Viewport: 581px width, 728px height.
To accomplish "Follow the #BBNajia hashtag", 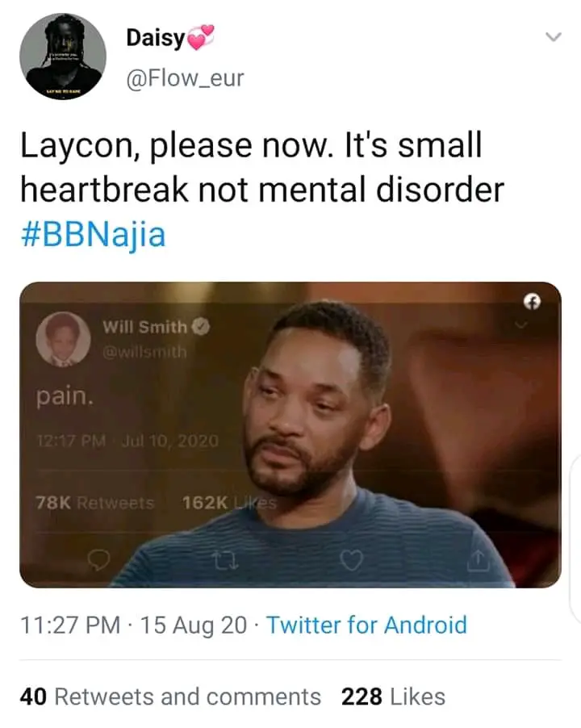I will (x=94, y=235).
